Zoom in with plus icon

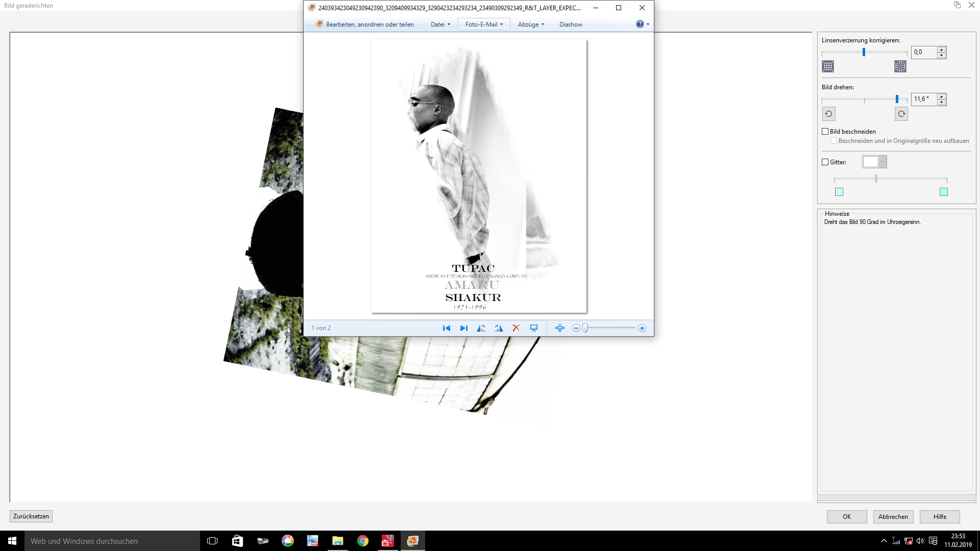coord(642,328)
